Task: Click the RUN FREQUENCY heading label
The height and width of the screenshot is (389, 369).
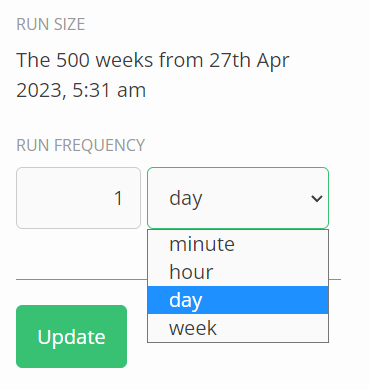Action: [x=81, y=145]
